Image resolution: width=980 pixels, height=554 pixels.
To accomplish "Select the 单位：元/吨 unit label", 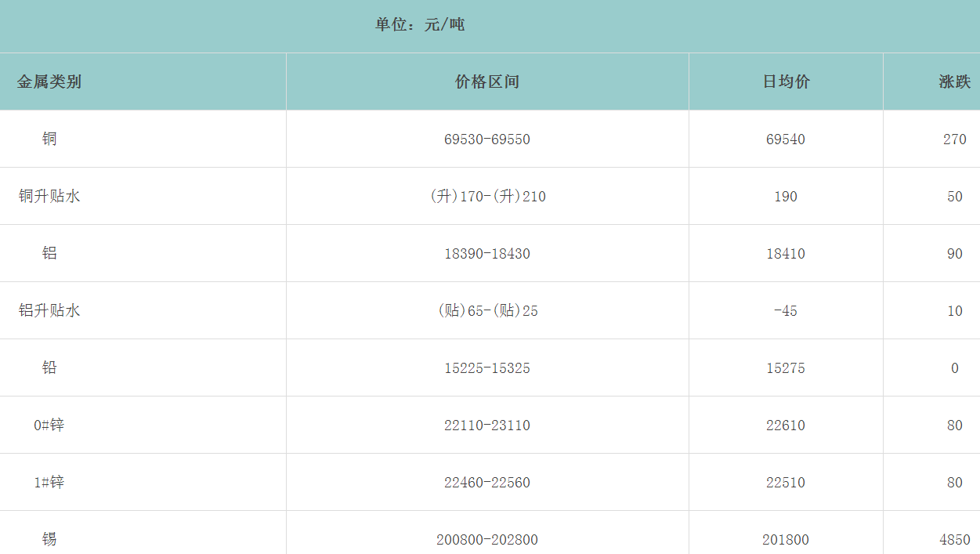I will pyautogui.click(x=420, y=24).
